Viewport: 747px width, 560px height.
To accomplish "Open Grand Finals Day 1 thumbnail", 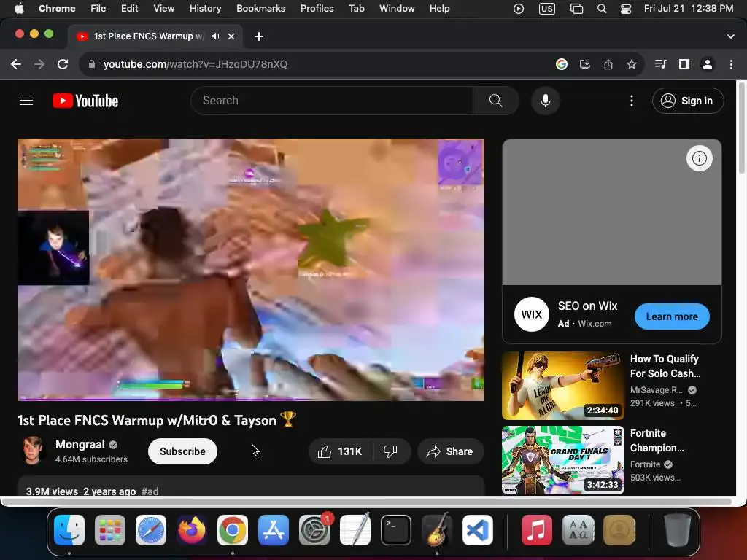I will [x=562, y=460].
